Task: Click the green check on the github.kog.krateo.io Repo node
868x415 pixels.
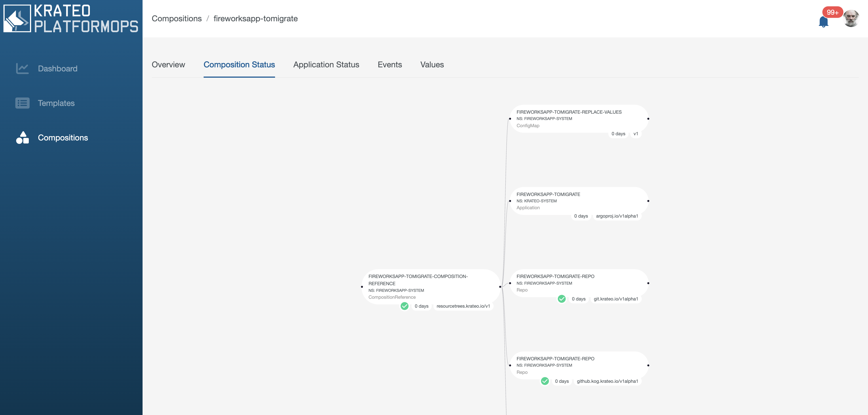Action: [545, 381]
